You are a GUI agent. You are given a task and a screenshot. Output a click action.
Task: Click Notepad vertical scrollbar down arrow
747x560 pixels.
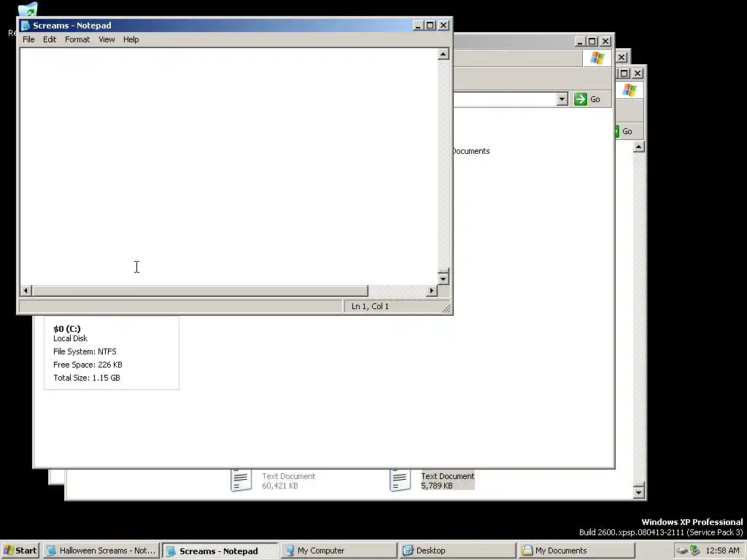coord(443,279)
